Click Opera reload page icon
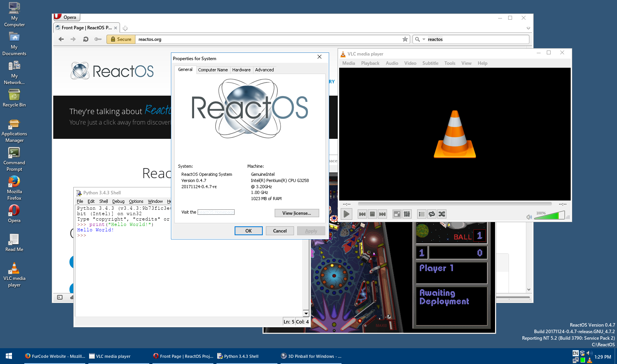Viewport: 617px width, 364px height. 86,39
